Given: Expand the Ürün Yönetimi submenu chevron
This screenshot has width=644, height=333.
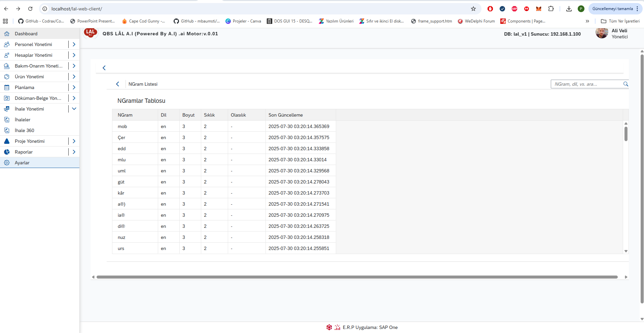Looking at the screenshot, I should (x=74, y=77).
